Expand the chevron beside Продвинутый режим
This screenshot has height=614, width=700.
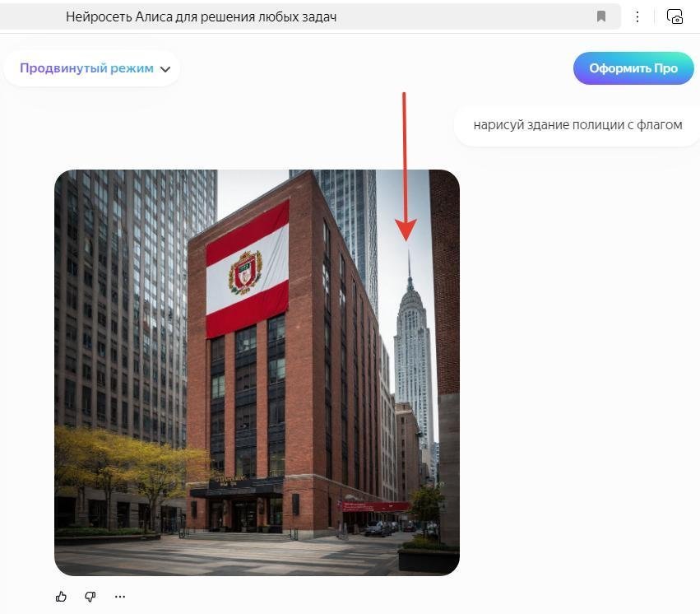click(165, 69)
